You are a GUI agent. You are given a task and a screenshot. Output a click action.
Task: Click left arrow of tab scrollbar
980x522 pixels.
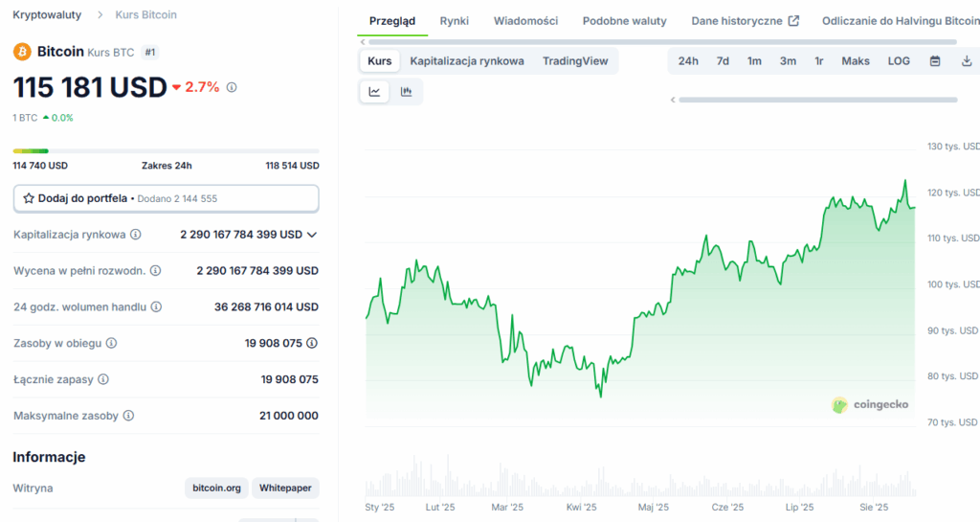[x=363, y=42]
